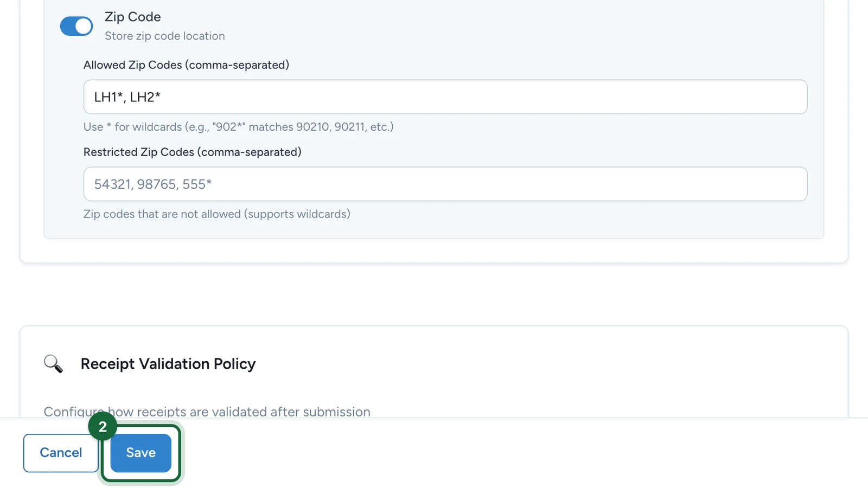The width and height of the screenshot is (868, 488).
Task: Select the magnifying glass icon
Action: pos(53,364)
